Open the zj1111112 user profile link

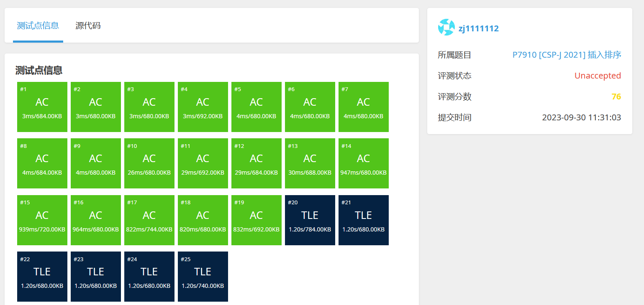[x=478, y=29]
